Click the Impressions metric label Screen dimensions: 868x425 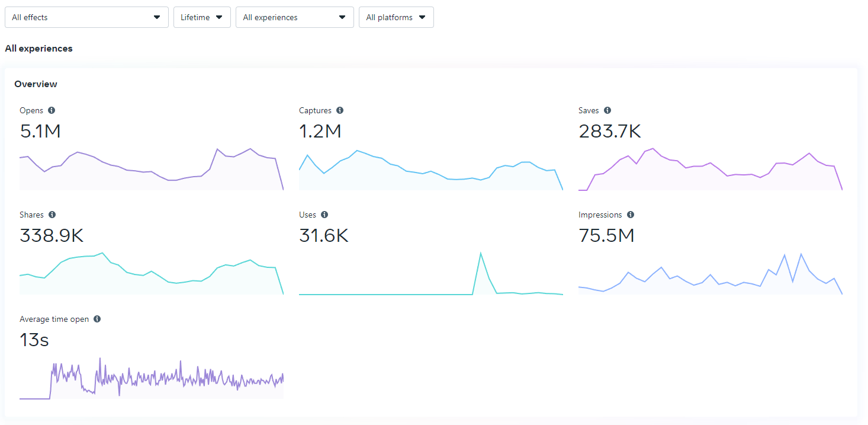600,215
